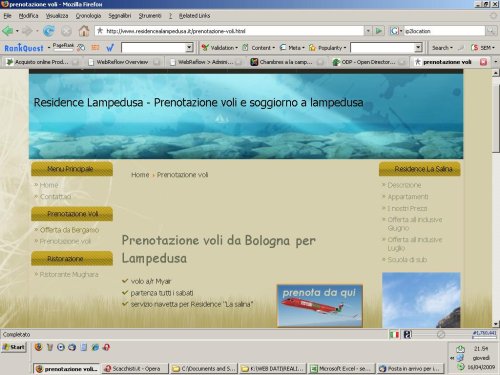Viewport: 500px width, 375px height.
Task: Click the orange icon in RankQuest toolbar
Action: click(95, 48)
